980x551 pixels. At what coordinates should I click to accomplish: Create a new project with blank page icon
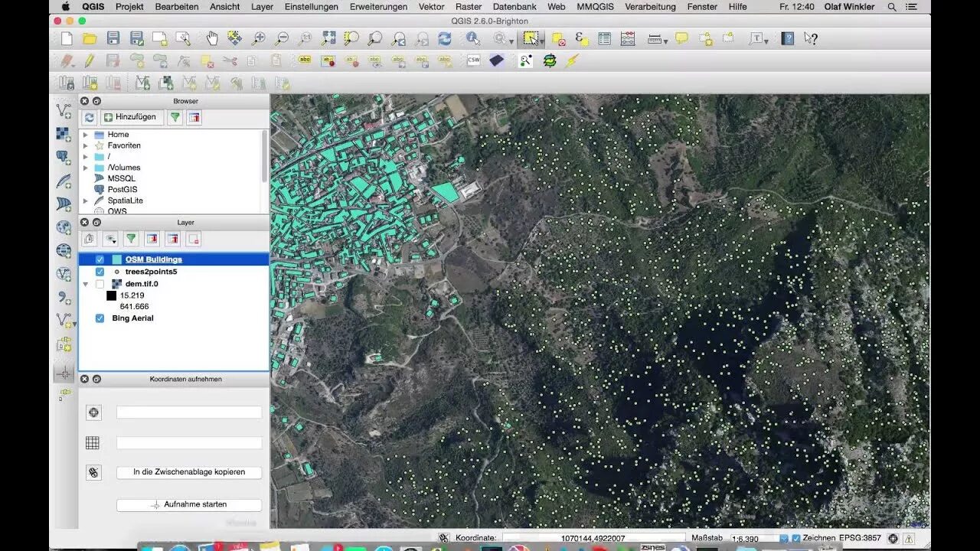point(67,38)
